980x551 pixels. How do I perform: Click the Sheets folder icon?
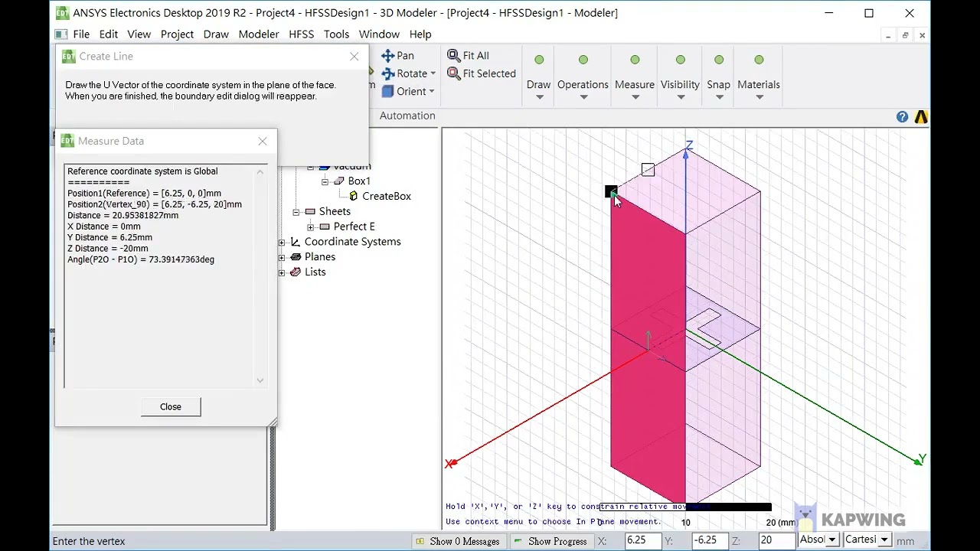tap(310, 211)
